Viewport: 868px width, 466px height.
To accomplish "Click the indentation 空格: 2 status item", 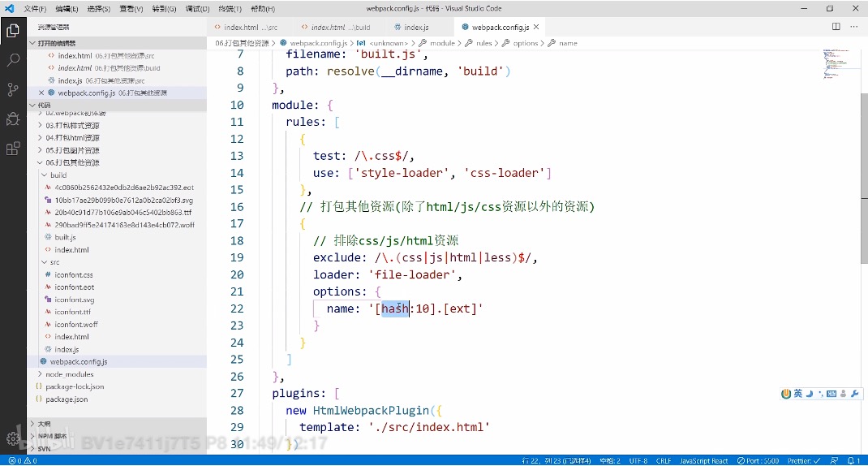I will tap(610, 460).
